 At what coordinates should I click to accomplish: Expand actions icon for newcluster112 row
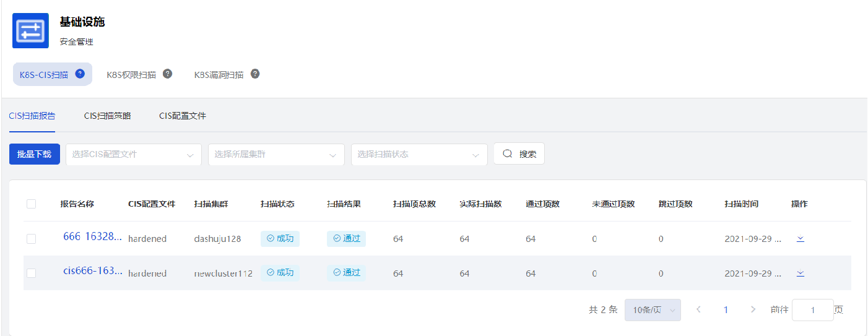click(800, 273)
